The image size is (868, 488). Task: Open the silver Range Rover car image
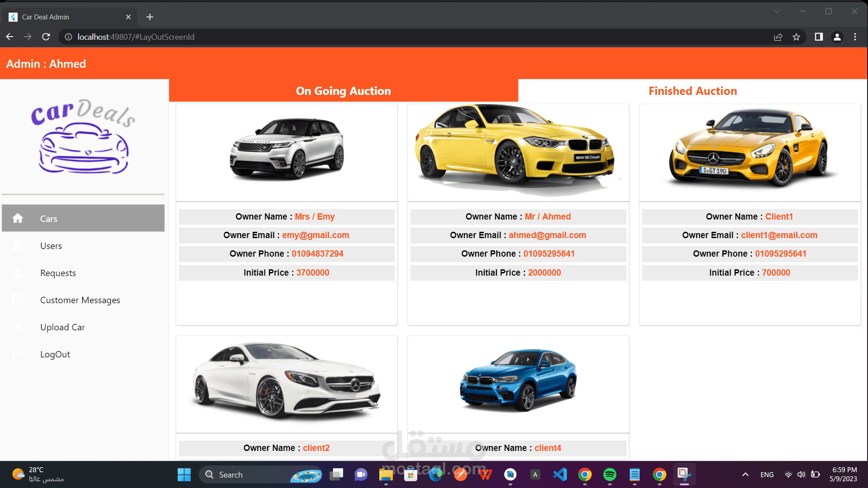coord(287,149)
